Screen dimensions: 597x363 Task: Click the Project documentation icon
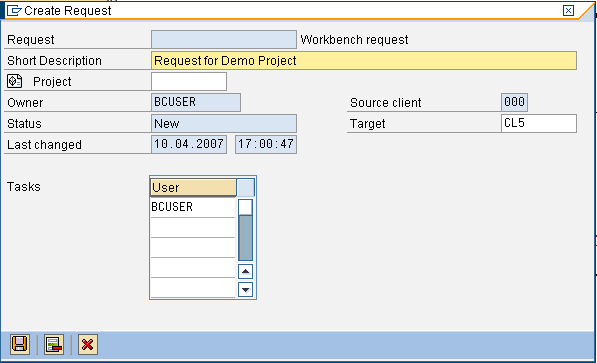click(15, 81)
